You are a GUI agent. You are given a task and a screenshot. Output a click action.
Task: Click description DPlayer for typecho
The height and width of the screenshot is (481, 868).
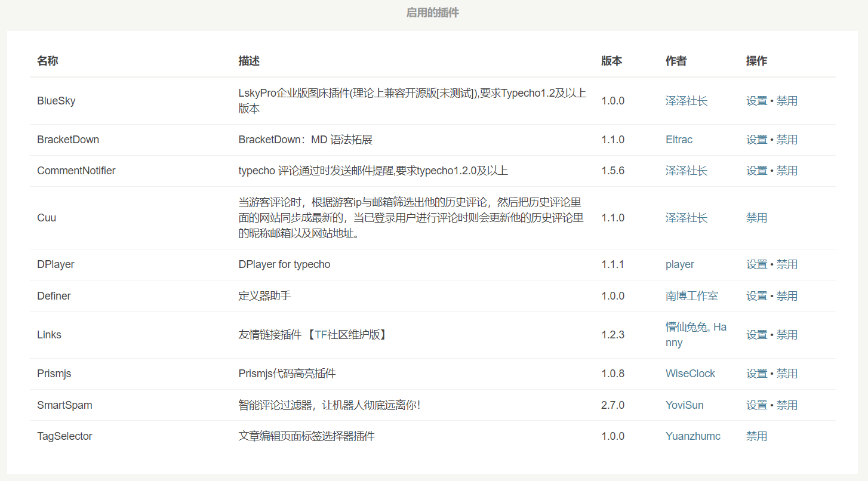[284, 264]
